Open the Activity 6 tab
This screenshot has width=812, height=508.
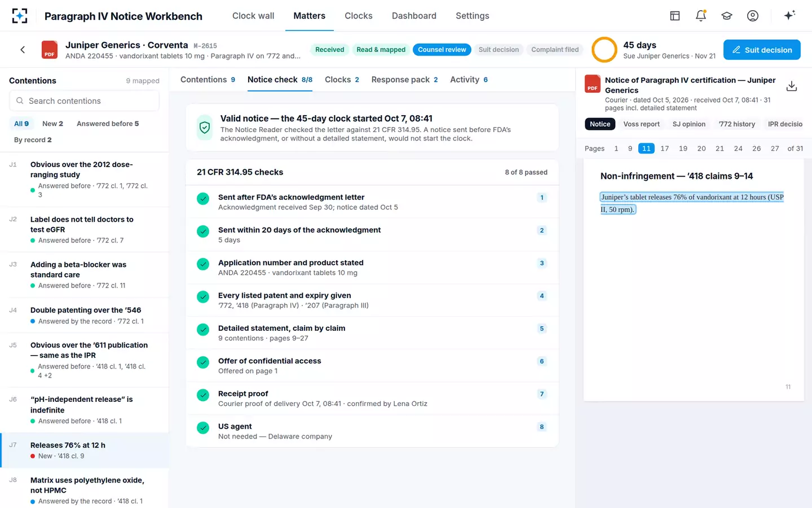coord(469,80)
